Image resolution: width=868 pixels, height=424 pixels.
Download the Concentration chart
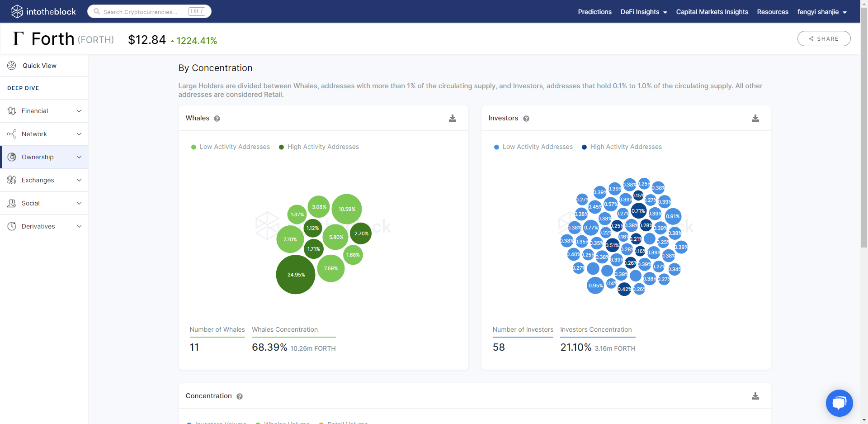[755, 396]
